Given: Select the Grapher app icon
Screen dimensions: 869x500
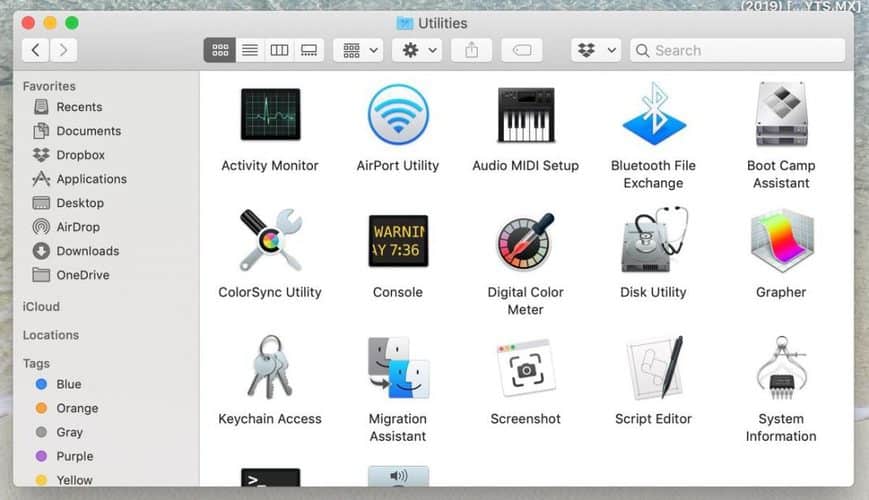Looking at the screenshot, I should (x=781, y=241).
